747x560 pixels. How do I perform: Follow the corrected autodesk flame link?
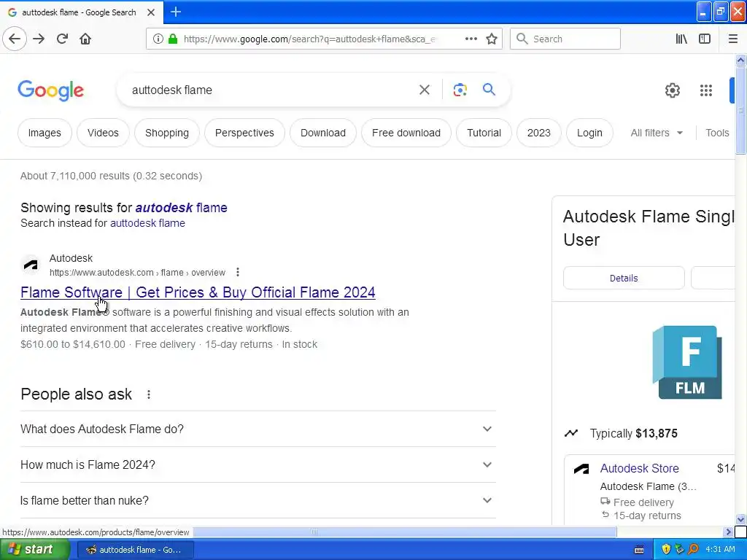tap(181, 208)
